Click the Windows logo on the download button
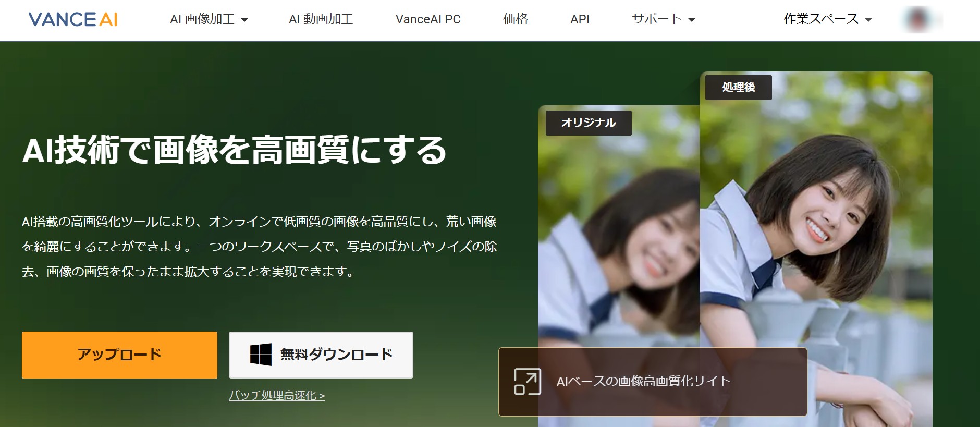 (x=261, y=355)
